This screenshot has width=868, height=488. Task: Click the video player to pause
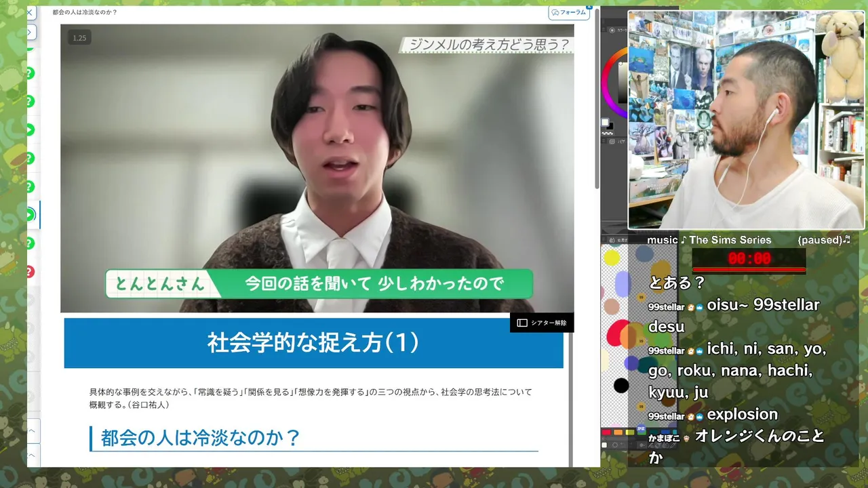(x=317, y=168)
